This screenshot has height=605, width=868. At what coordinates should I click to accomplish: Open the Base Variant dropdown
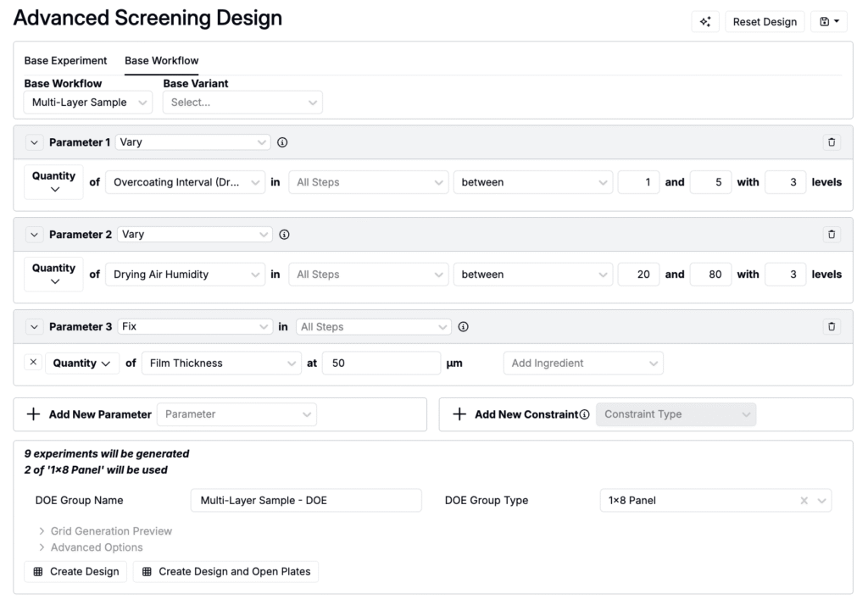pyautogui.click(x=242, y=103)
